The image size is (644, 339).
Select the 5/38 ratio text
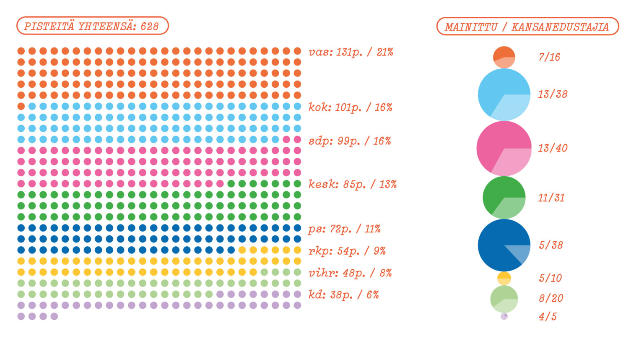551,245
